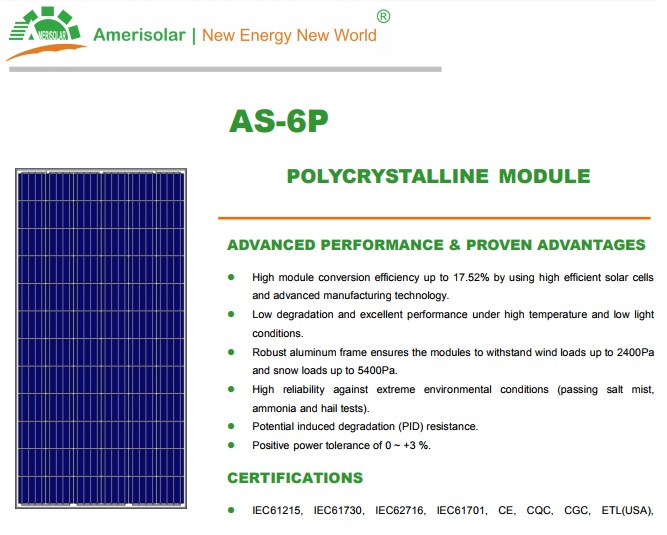The image size is (667, 535).
Task: Click the "AS-6P" model title
Action: pyautogui.click(x=279, y=121)
